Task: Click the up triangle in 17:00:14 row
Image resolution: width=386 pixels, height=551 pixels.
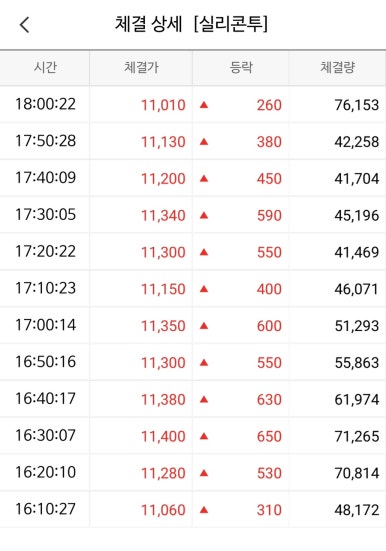Action: 204,326
